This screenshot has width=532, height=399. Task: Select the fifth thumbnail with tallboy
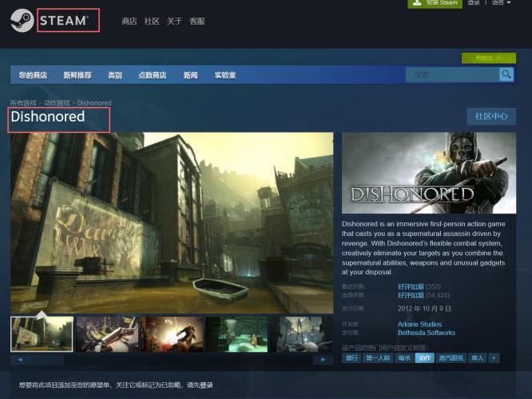(x=302, y=334)
